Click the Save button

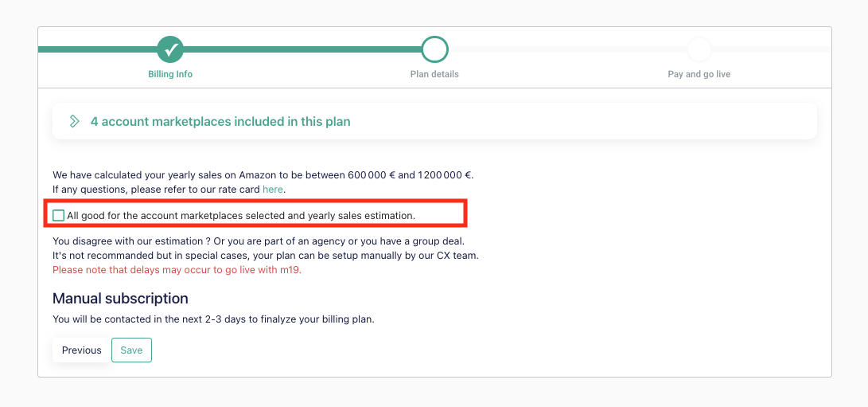(132, 350)
